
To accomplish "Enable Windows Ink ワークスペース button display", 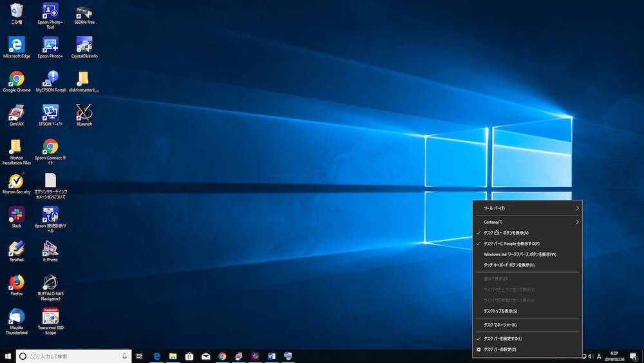I will [527, 254].
